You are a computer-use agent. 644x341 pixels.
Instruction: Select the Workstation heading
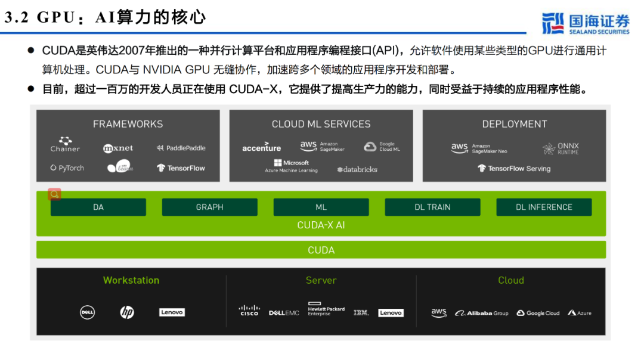[x=131, y=280]
